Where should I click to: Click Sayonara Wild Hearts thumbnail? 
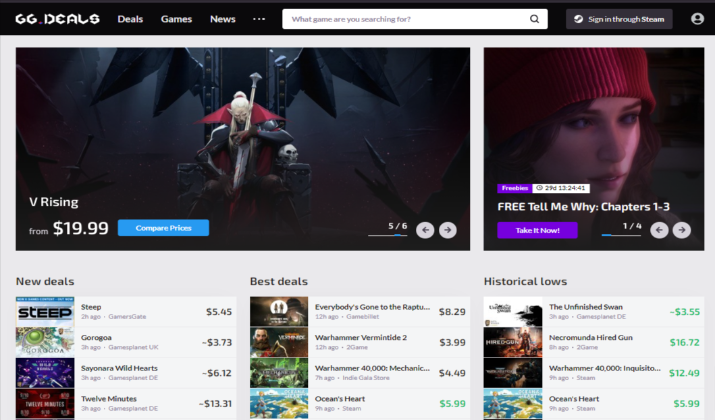[x=45, y=373]
